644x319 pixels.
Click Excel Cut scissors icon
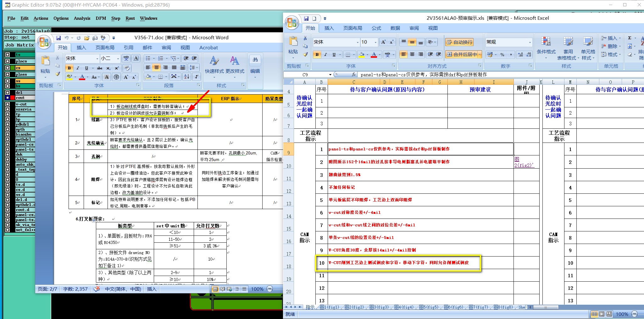[305, 38]
